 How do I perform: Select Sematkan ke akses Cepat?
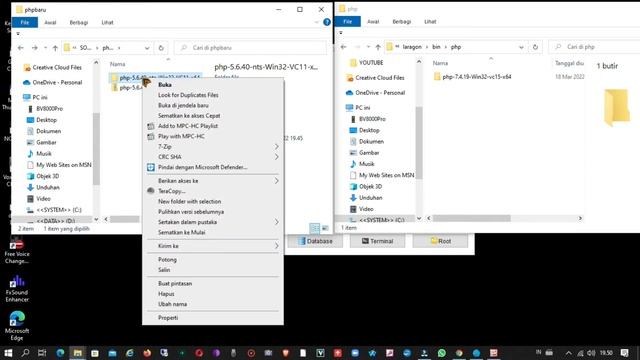coord(189,116)
